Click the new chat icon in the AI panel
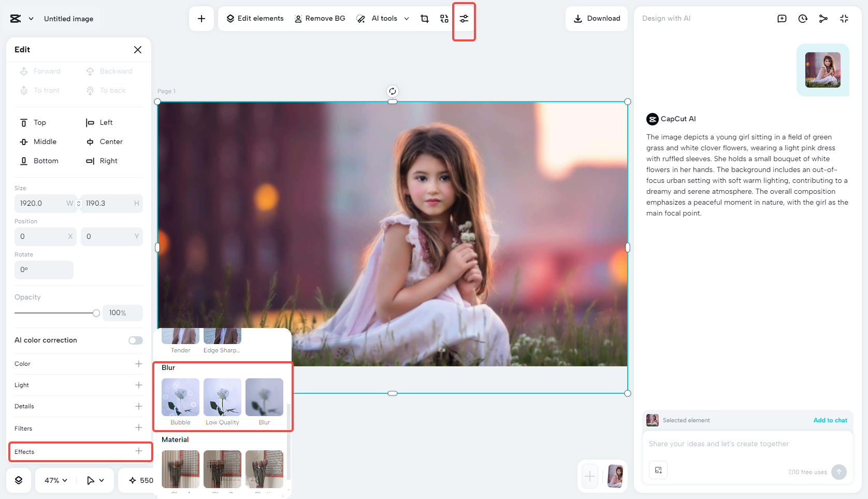Image resolution: width=868 pixels, height=499 pixels. coord(782,18)
